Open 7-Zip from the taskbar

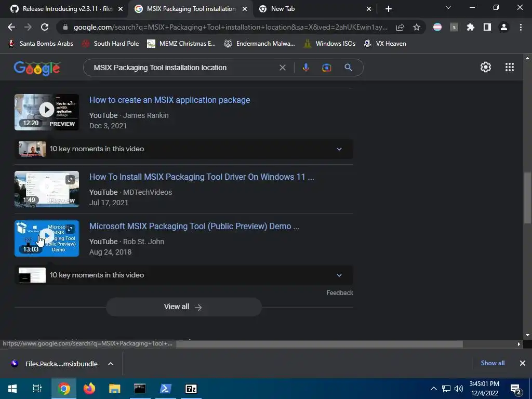click(191, 389)
